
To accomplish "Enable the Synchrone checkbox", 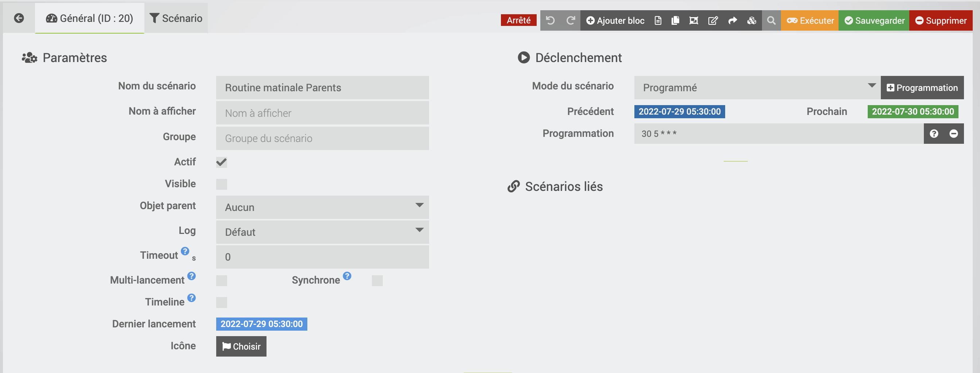I will click(x=377, y=281).
